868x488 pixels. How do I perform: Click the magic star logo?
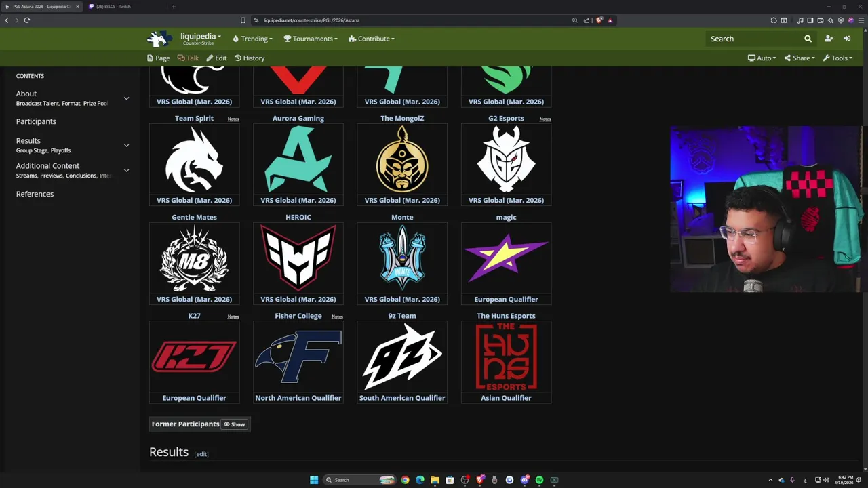point(506,258)
